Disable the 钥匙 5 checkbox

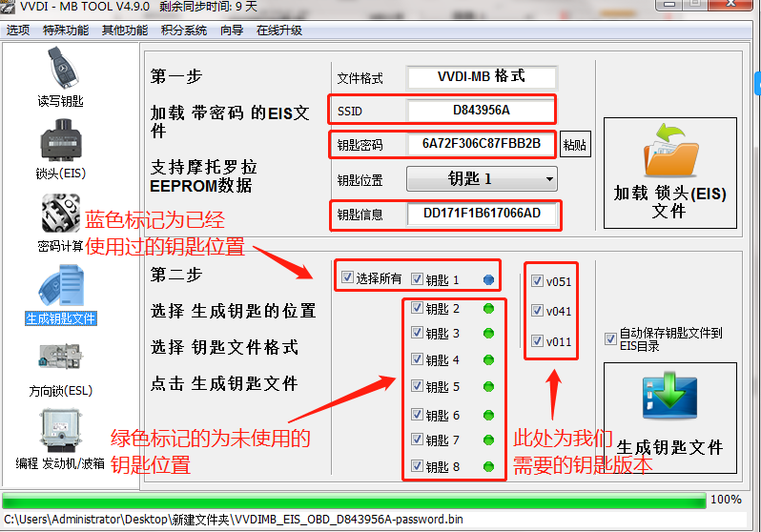point(417,386)
